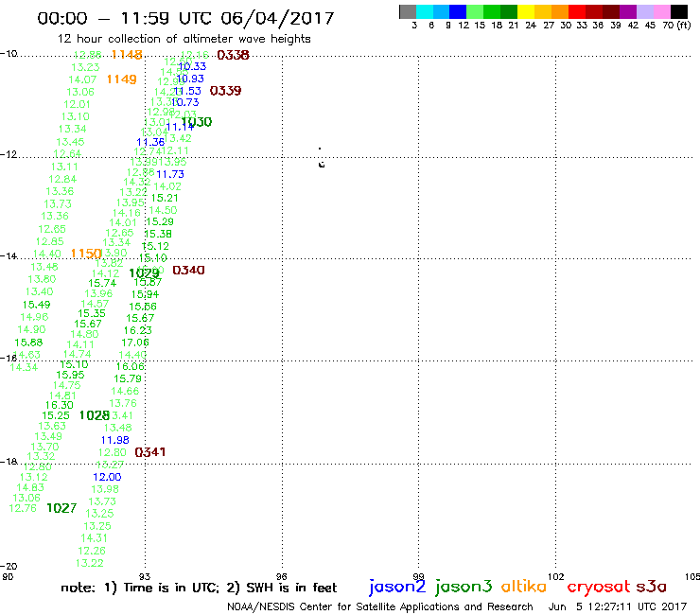Click the 'altika' satellite legend label
700x615 pixels.
coord(524,587)
